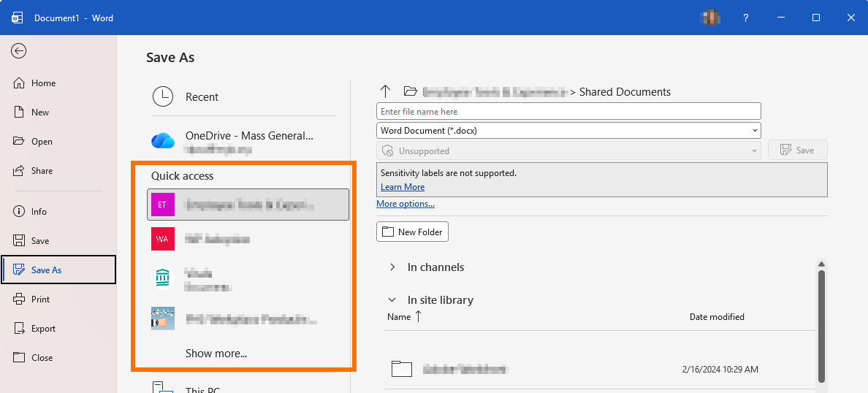
Task: Click Show more under Quick access
Action: coord(216,354)
